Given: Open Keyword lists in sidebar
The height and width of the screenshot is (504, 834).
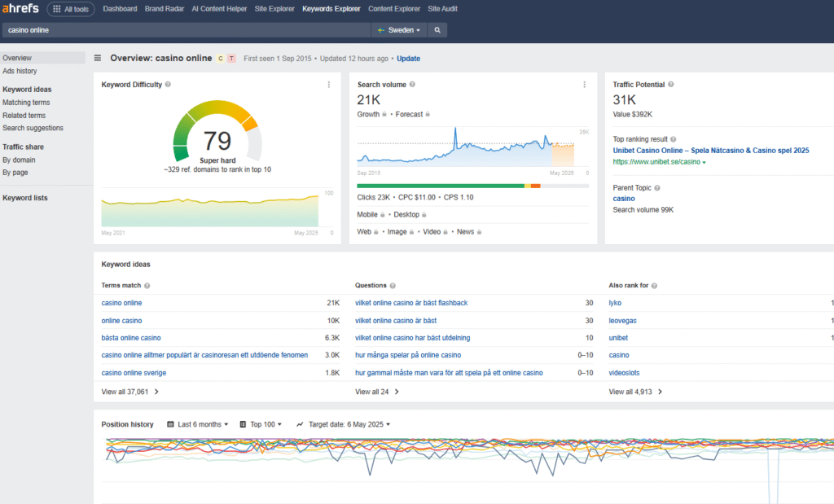Looking at the screenshot, I should click(x=25, y=198).
